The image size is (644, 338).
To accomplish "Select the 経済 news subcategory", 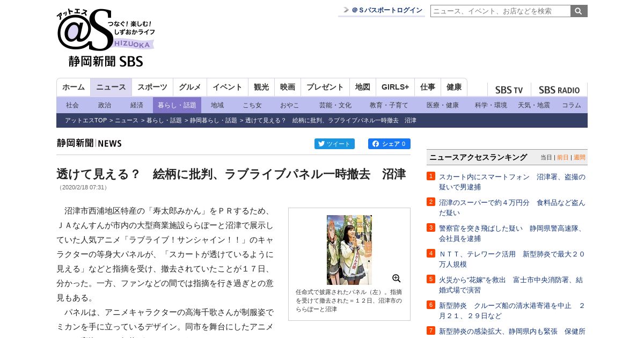I will tap(137, 105).
